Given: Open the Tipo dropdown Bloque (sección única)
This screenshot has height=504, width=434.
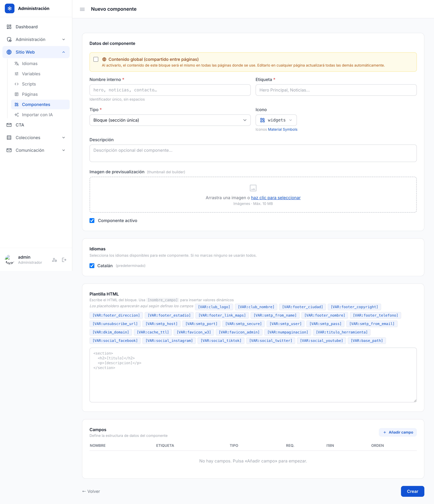Looking at the screenshot, I should click(x=170, y=120).
